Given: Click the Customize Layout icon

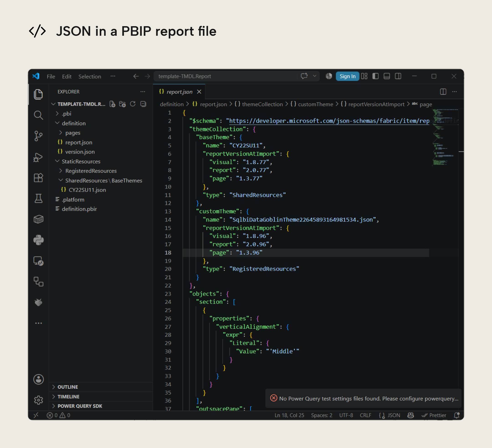Looking at the screenshot, I should click(x=364, y=76).
